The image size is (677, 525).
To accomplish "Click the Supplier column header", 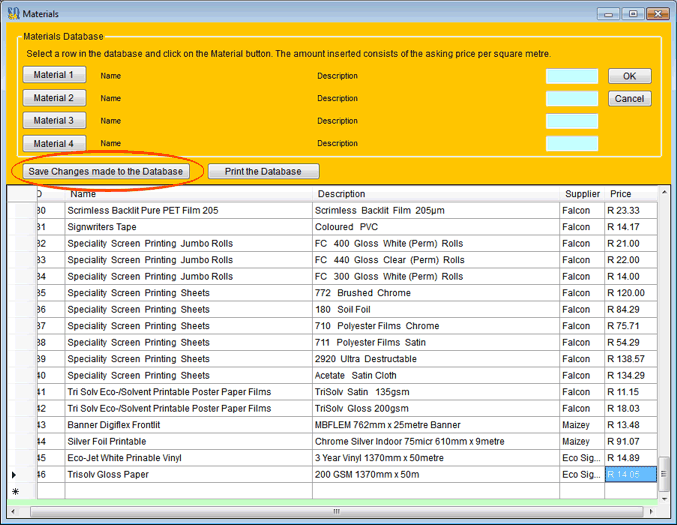I will [582, 194].
